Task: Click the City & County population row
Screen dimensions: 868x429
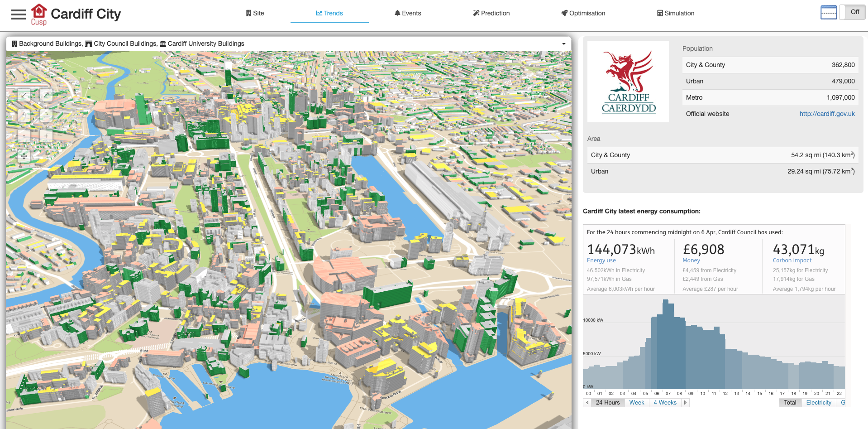Action: click(x=770, y=65)
